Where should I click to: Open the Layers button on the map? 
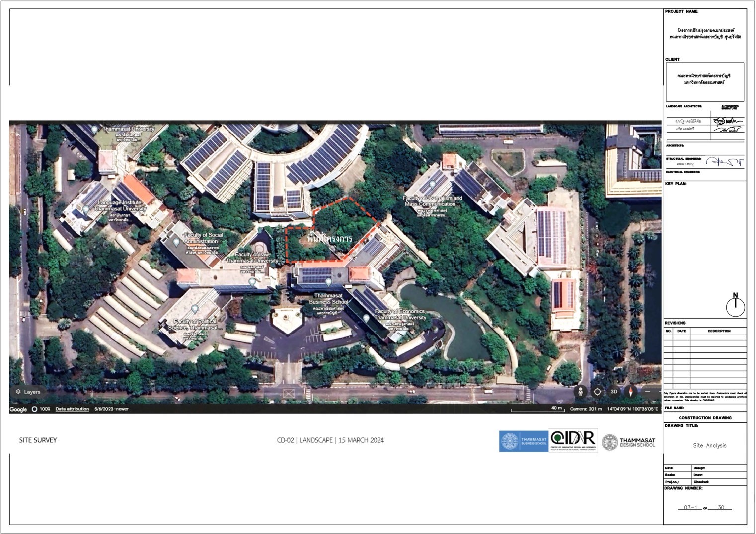pos(28,392)
